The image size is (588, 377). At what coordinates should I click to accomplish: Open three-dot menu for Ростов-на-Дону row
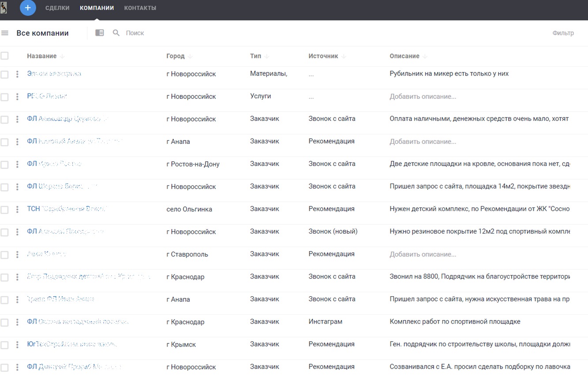17,164
